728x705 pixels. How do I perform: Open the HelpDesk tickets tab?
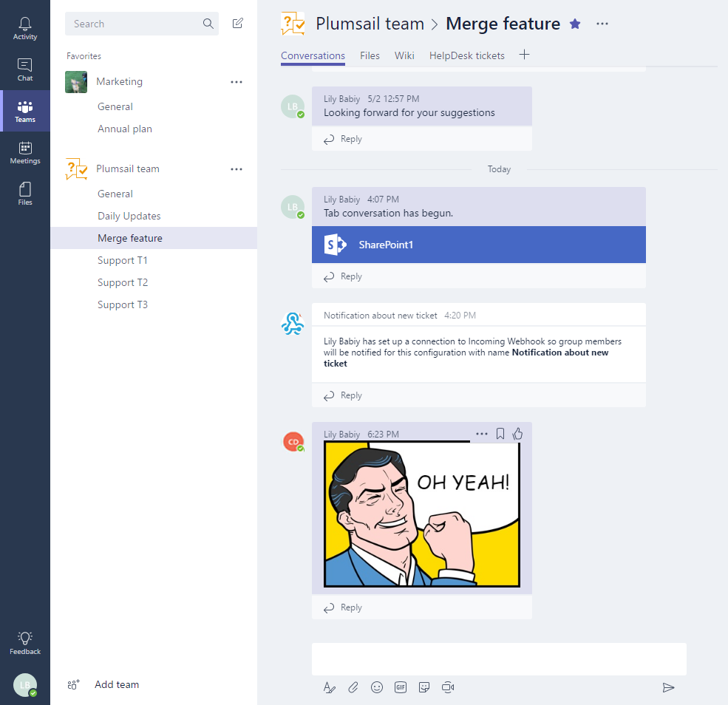(466, 55)
